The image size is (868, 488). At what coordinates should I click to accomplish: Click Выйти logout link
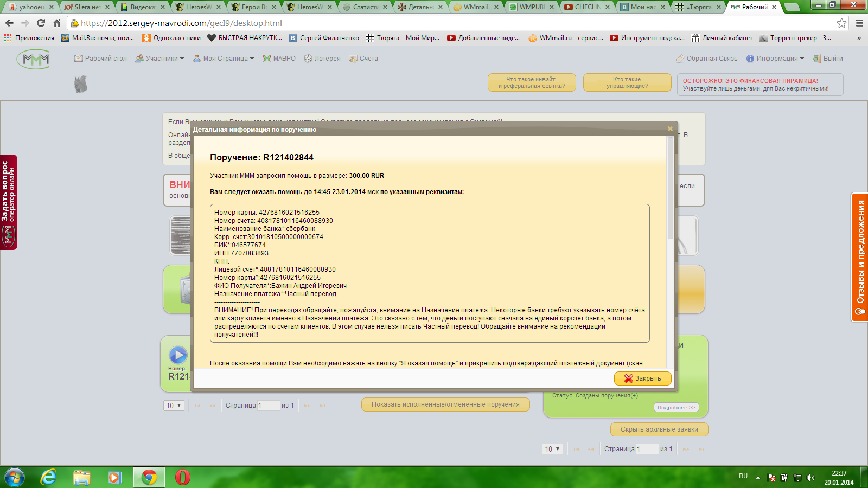(828, 59)
